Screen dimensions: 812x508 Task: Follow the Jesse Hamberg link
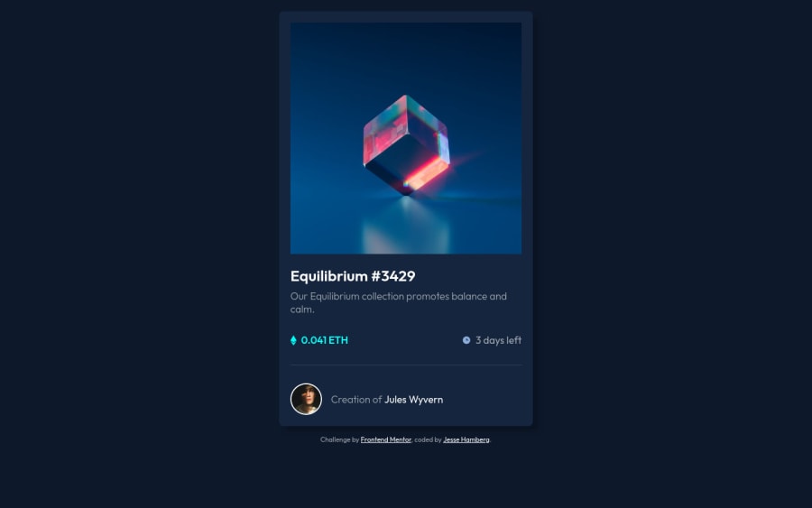click(466, 439)
